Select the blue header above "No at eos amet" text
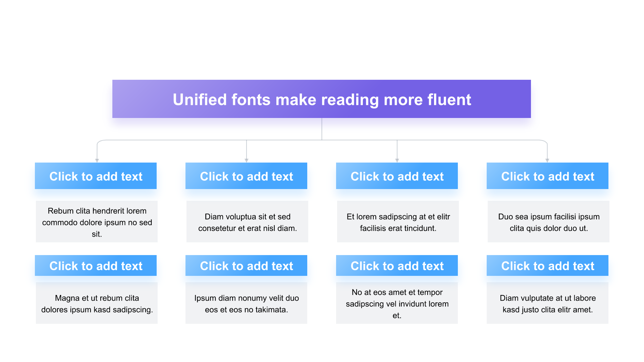This screenshot has height=362, width=644. tap(397, 265)
